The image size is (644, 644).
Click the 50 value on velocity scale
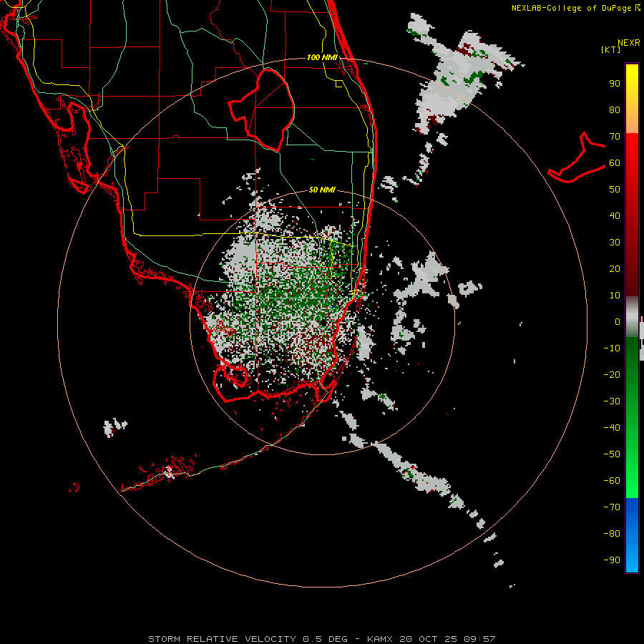click(615, 190)
